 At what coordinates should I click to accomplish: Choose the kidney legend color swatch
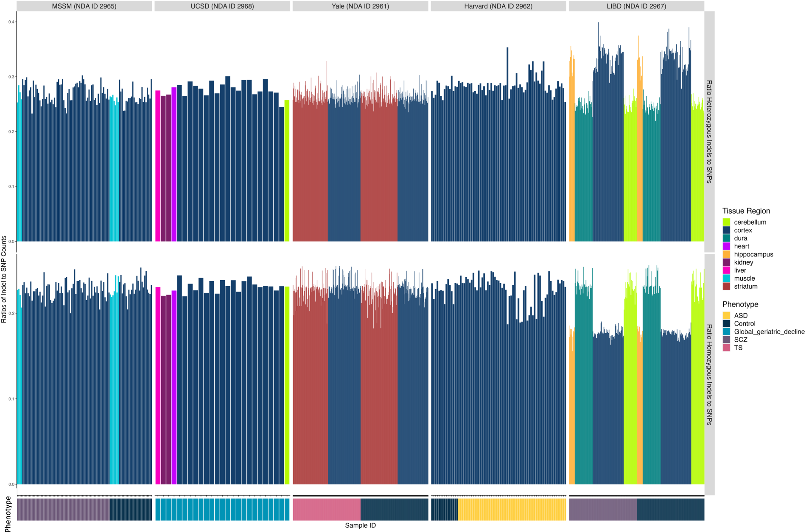(x=726, y=262)
